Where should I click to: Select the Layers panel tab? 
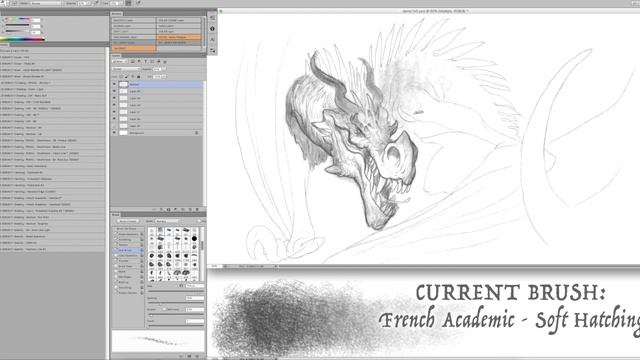117,56
